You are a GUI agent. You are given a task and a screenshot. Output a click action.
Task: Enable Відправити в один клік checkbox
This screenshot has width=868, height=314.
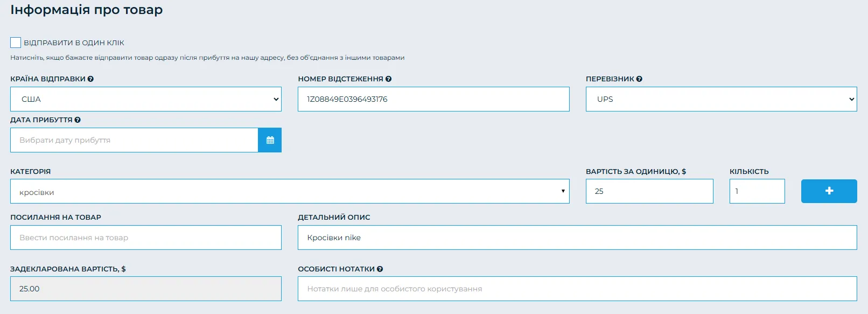point(16,43)
